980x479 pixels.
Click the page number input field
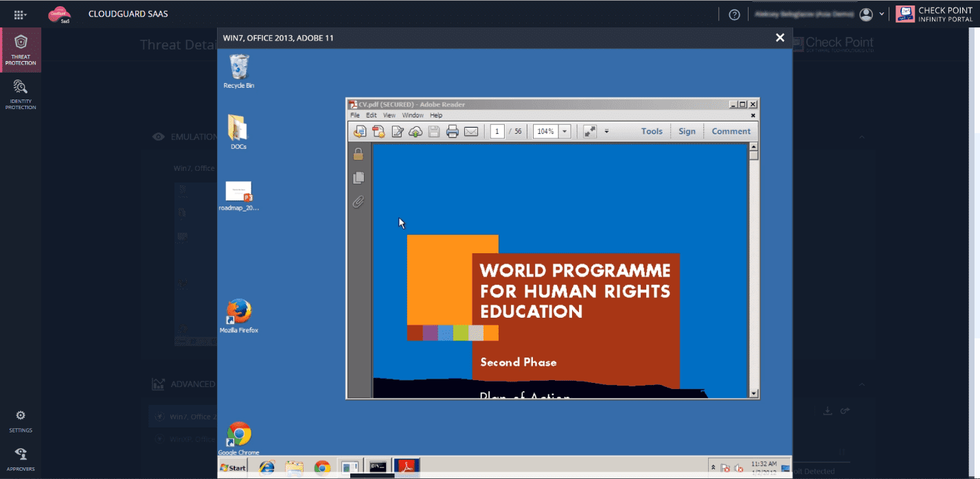(x=497, y=132)
